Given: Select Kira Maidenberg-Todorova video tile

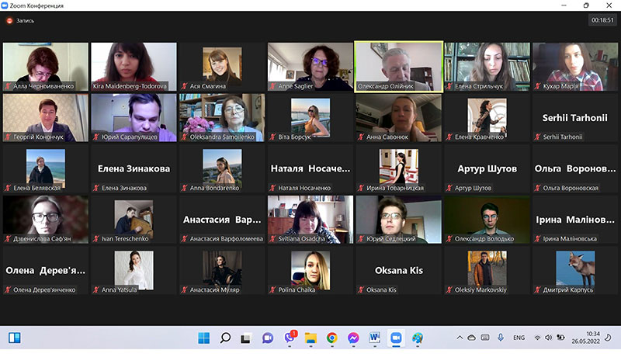Looking at the screenshot, I should click(134, 67).
